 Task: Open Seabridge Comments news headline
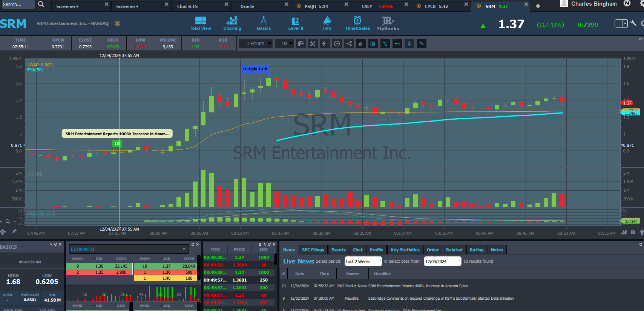pyautogui.click(x=441, y=299)
